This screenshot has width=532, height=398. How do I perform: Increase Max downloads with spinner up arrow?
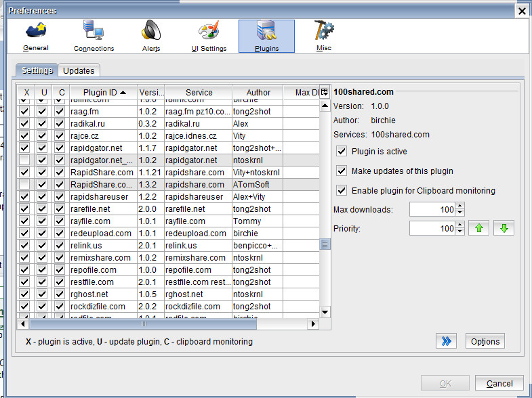(460, 206)
